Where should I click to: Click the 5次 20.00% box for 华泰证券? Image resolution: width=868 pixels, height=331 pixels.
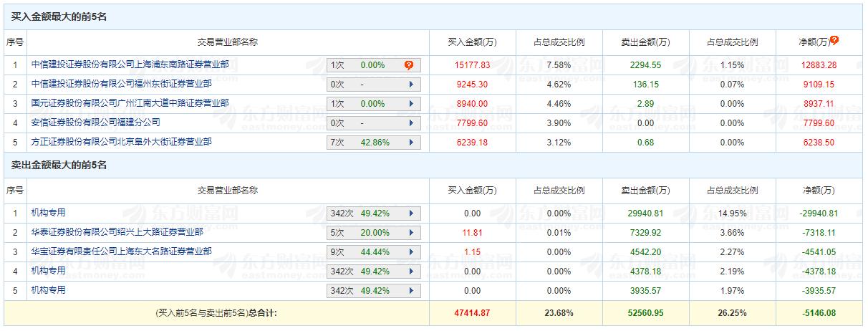pos(374,233)
